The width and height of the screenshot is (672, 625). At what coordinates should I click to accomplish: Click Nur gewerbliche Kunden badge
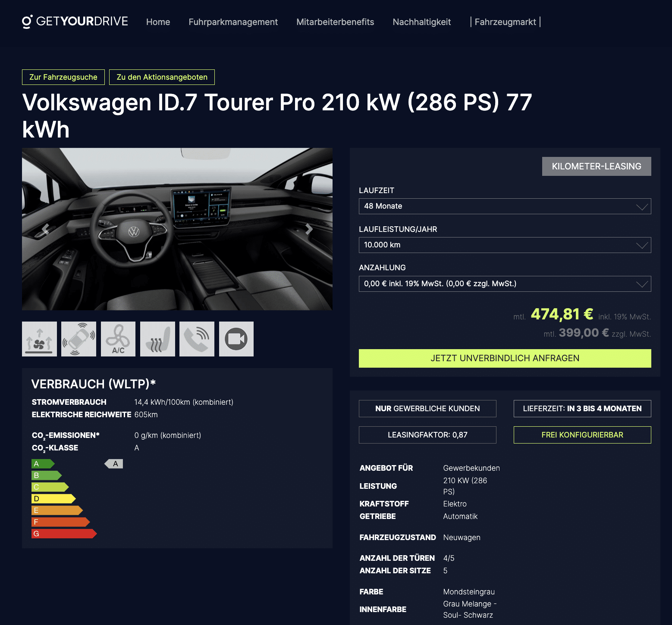pos(427,409)
